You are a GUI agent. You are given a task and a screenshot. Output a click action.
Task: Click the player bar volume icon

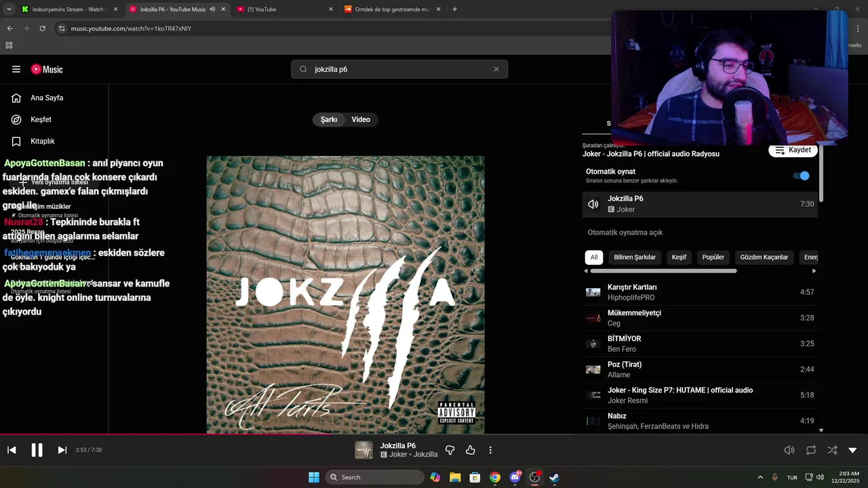[x=789, y=450]
